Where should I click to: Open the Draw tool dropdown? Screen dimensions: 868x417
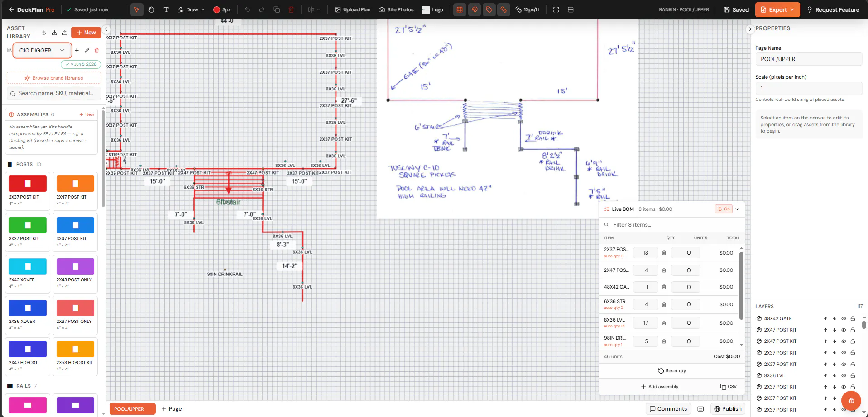(x=192, y=9)
